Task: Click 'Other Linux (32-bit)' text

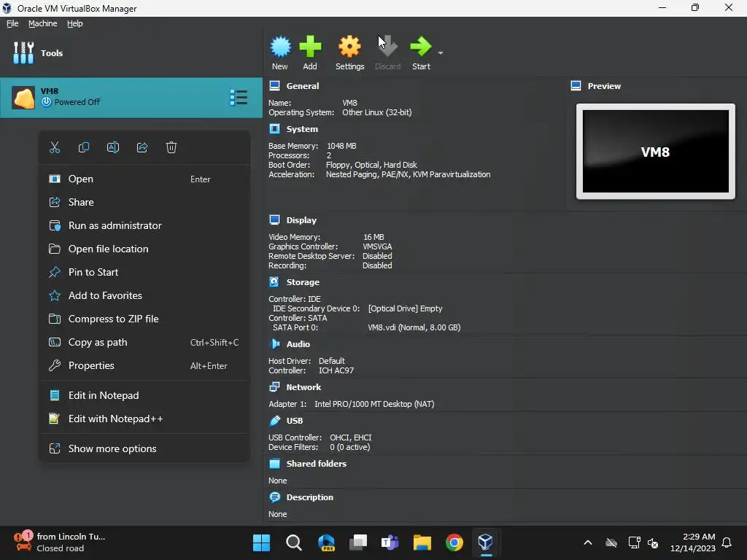Action: coord(377,112)
